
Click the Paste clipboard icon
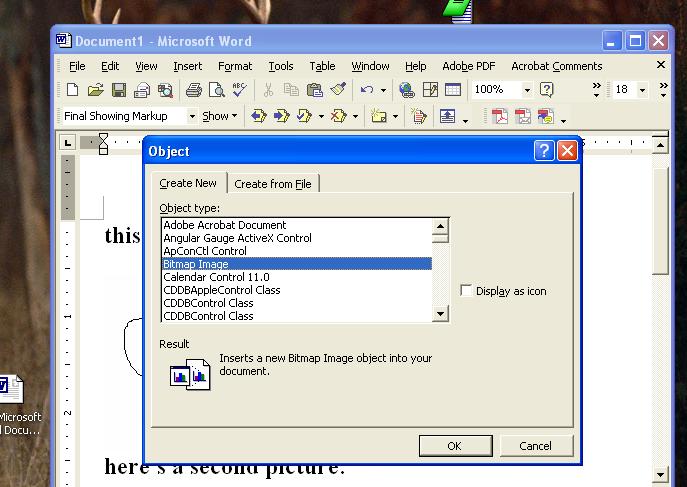(314, 90)
